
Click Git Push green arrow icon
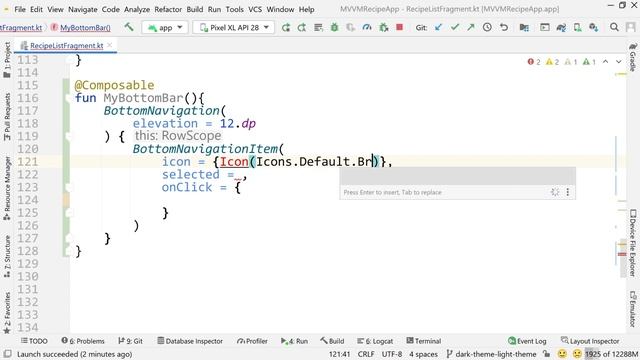click(x=471, y=27)
